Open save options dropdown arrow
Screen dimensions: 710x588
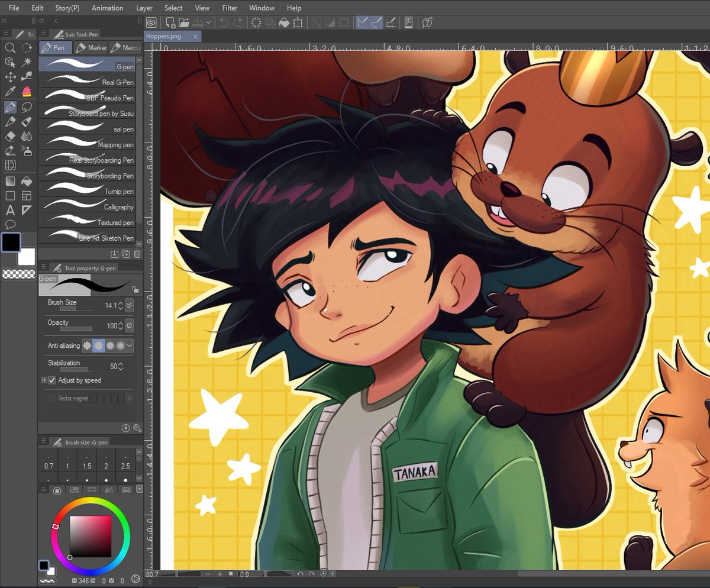[208, 22]
